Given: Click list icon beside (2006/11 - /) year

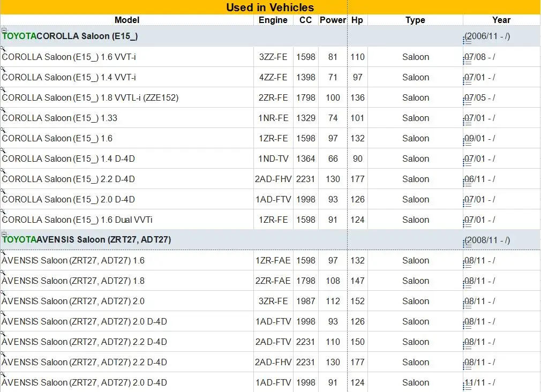Looking at the screenshot, I should click(x=467, y=41).
